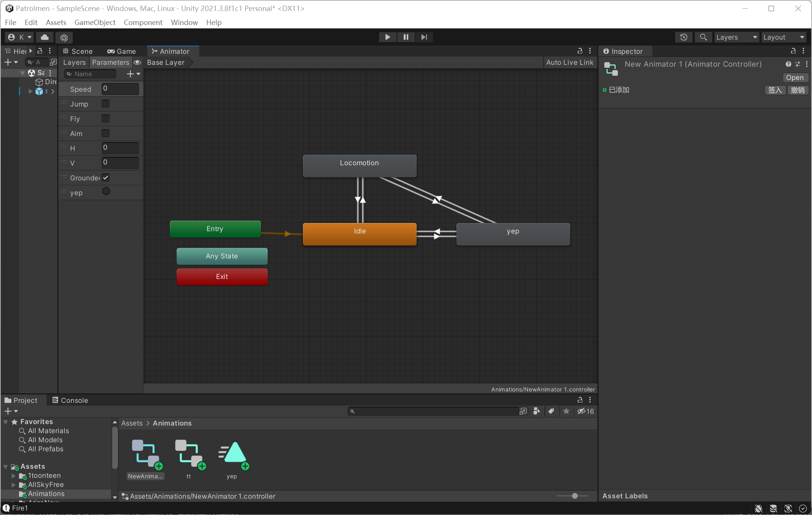
Task: Switch to the Console tab
Action: [70, 400]
